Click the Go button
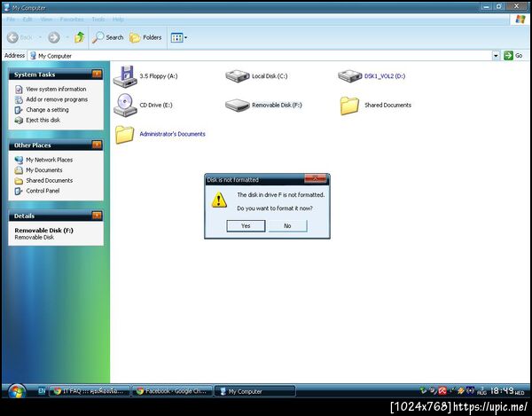The width and height of the screenshot is (532, 416). click(513, 56)
